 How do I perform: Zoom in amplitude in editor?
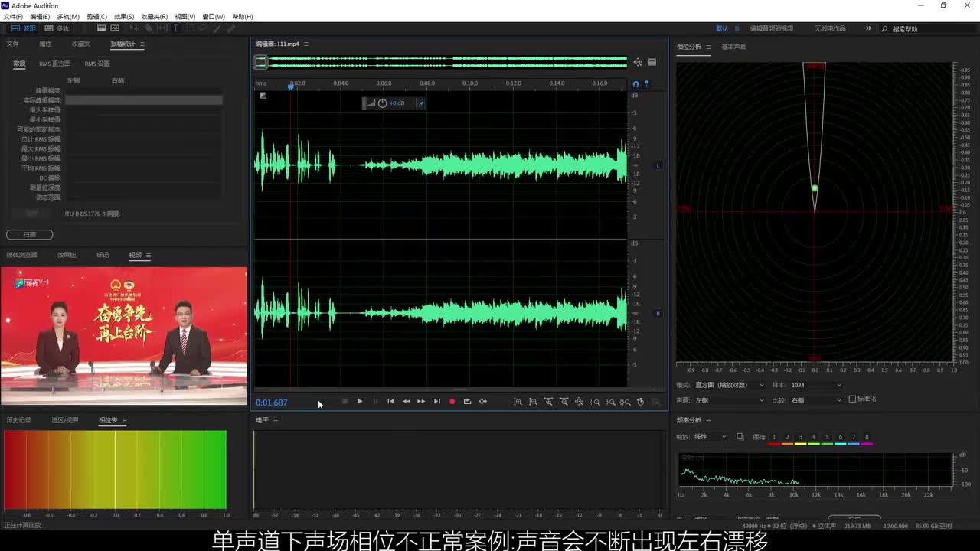tap(518, 402)
